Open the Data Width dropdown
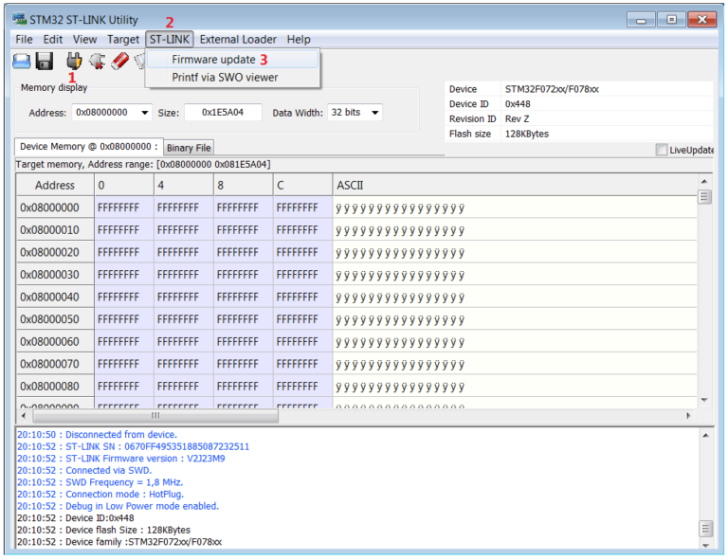Image resolution: width=728 pixels, height=560 pixels. tap(374, 112)
